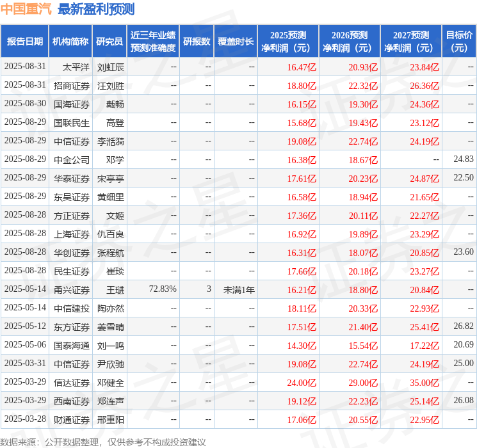477x448 pixels.
Task: Select institution 东吴证券
Action: (x=72, y=197)
